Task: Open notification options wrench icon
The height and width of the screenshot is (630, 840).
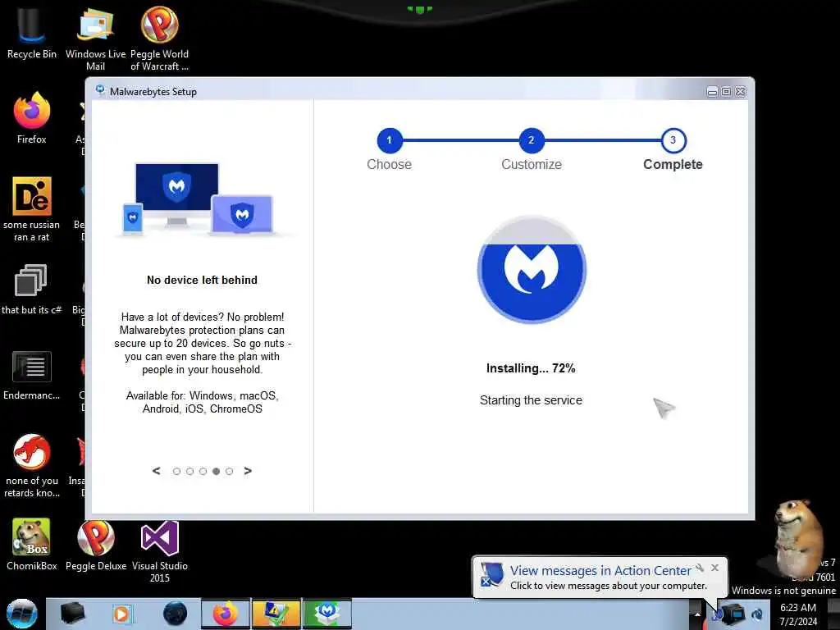Action: pos(700,568)
